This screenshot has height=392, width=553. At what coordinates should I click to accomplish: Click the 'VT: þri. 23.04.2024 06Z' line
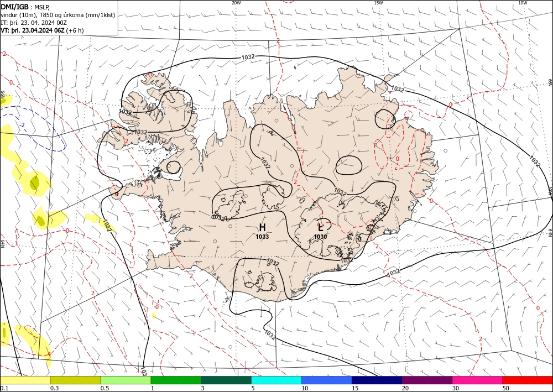[43, 30]
